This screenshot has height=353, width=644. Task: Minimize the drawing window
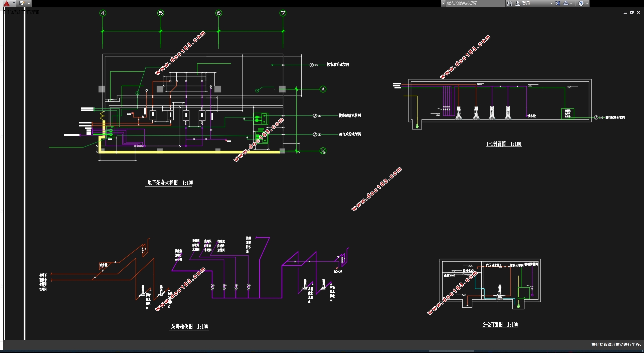point(625,12)
